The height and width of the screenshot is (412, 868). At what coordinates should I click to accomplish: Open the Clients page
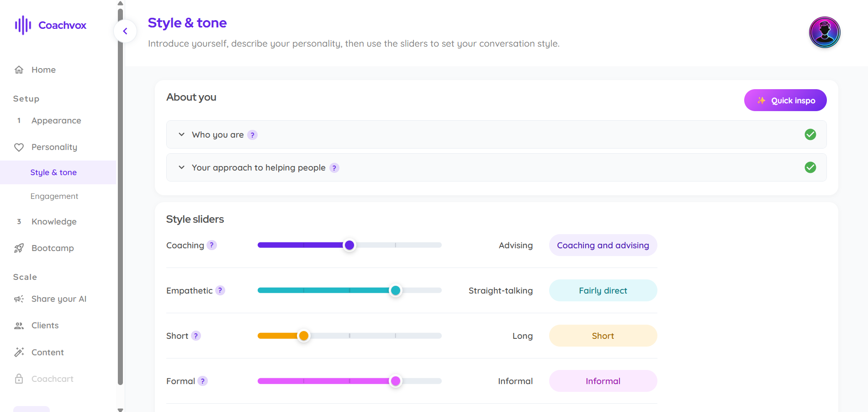coord(45,326)
